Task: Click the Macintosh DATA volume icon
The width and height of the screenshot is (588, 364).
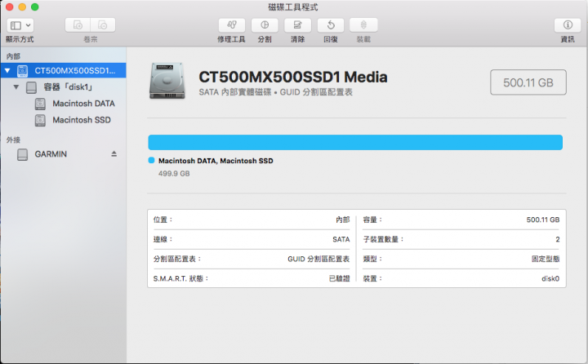Action: [40, 104]
